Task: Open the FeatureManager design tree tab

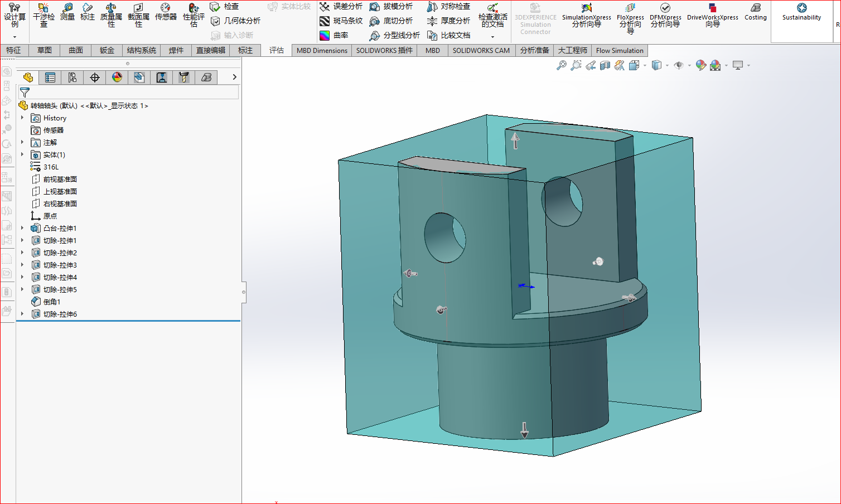Action: pyautogui.click(x=28, y=77)
